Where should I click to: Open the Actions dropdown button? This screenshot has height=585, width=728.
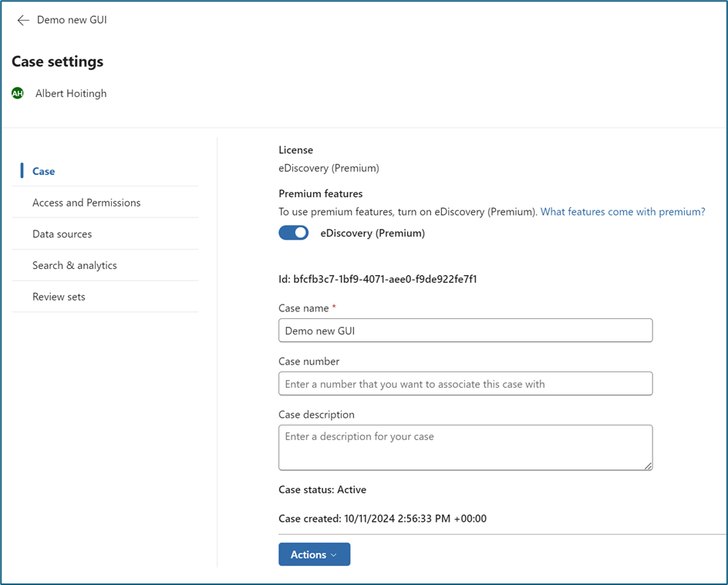click(x=314, y=554)
